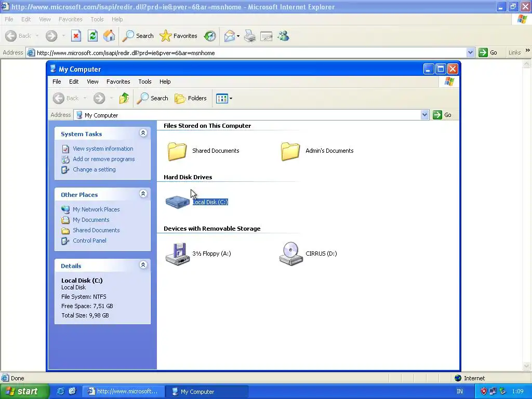Click Stop icon in Internet Explorer toolbar
532x399 pixels.
pos(76,36)
